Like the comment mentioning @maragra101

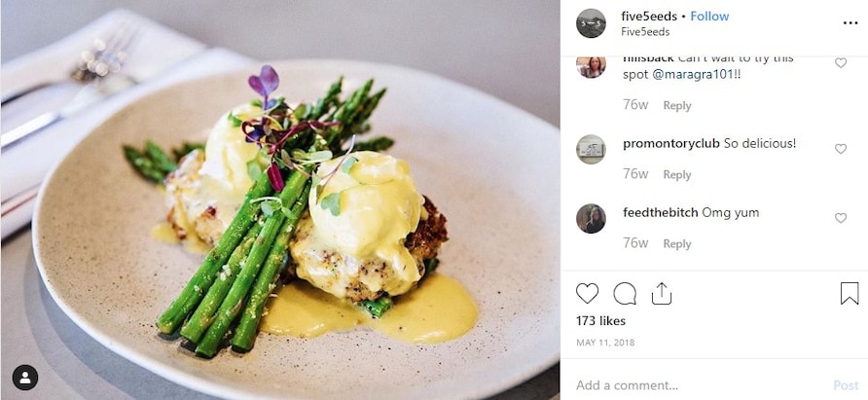pyautogui.click(x=841, y=62)
